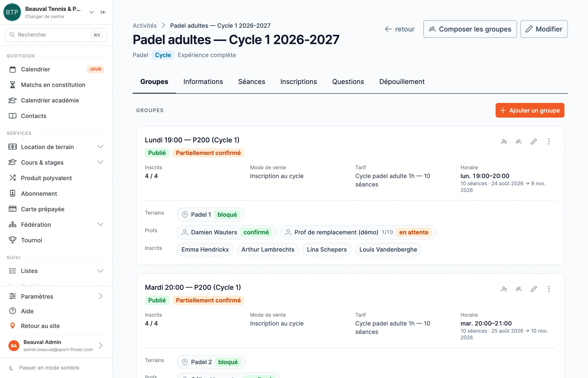Select inscrit Louis Vandenberghe
The image size is (588, 378).
pyautogui.click(x=388, y=249)
